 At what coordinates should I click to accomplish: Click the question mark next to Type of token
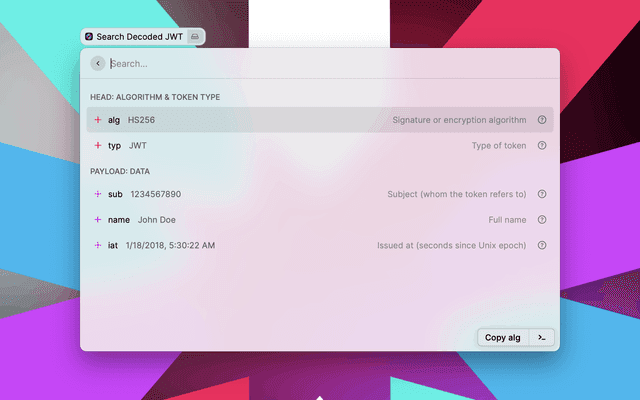542,145
